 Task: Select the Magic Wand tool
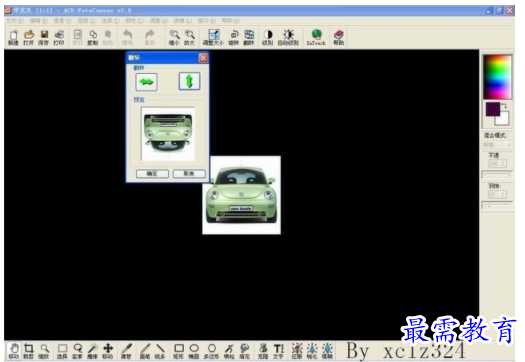93,351
